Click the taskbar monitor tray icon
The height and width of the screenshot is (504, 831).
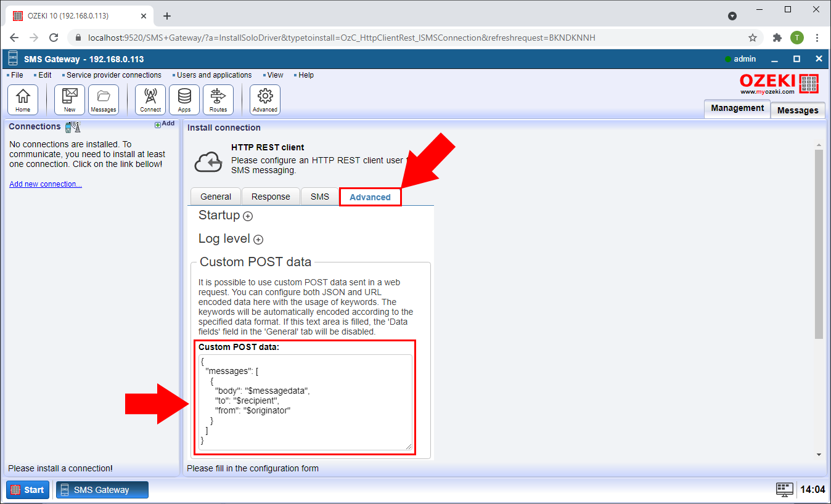(785, 490)
